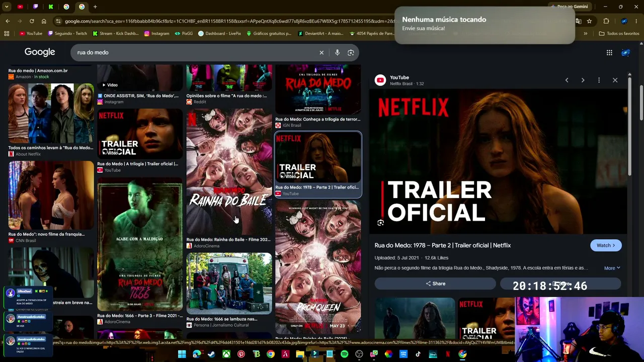
Task: Open the Seguindo - Twitch bookmark
Action: (x=67, y=34)
